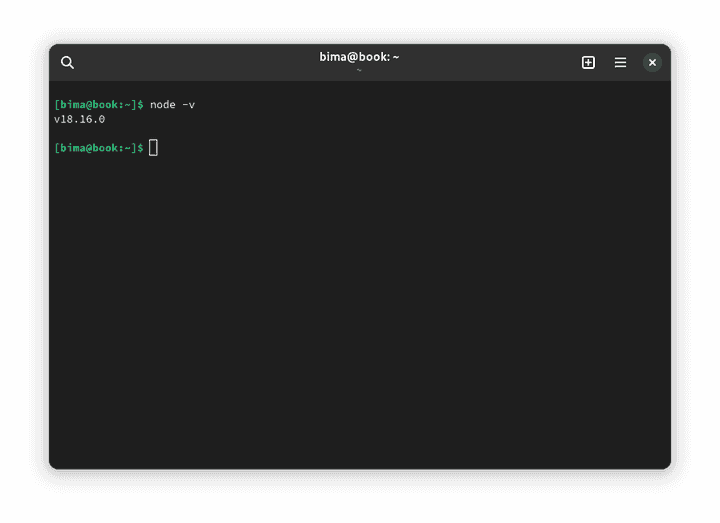
Task: Click the first green [bima@book:~] prompt
Action: [95, 104]
